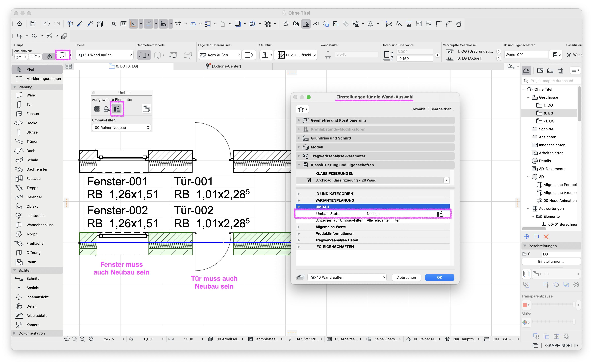The image size is (593, 364).
Task: Set Umbau status to Bestand icon
Action: [97, 109]
